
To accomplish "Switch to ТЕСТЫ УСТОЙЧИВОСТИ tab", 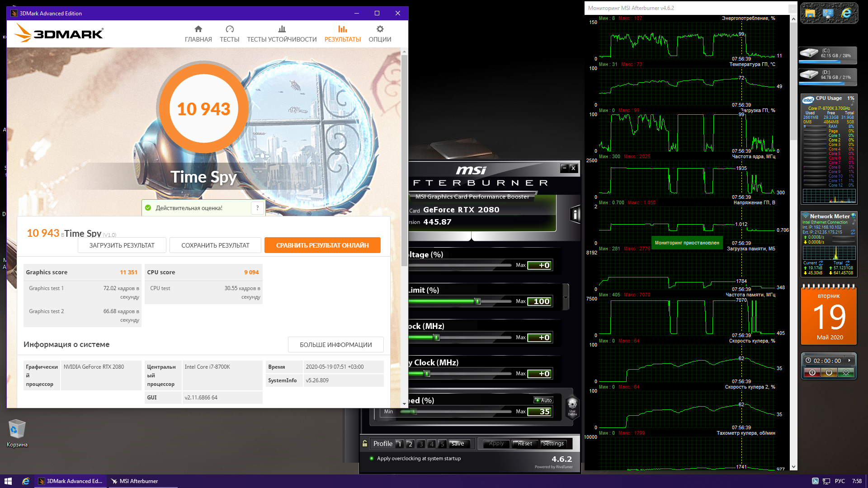I will tap(282, 34).
